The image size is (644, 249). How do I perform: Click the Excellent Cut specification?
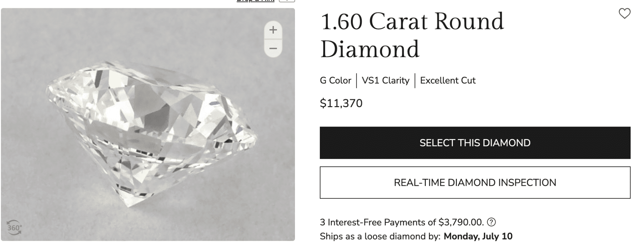448,81
